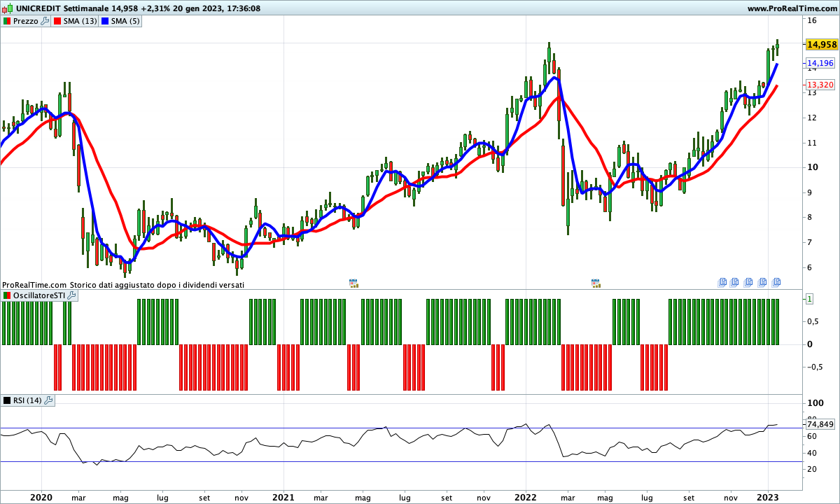This screenshot has width=840, height=504.
Task: Click the red 13,320 SMA value label
Action: [x=820, y=85]
